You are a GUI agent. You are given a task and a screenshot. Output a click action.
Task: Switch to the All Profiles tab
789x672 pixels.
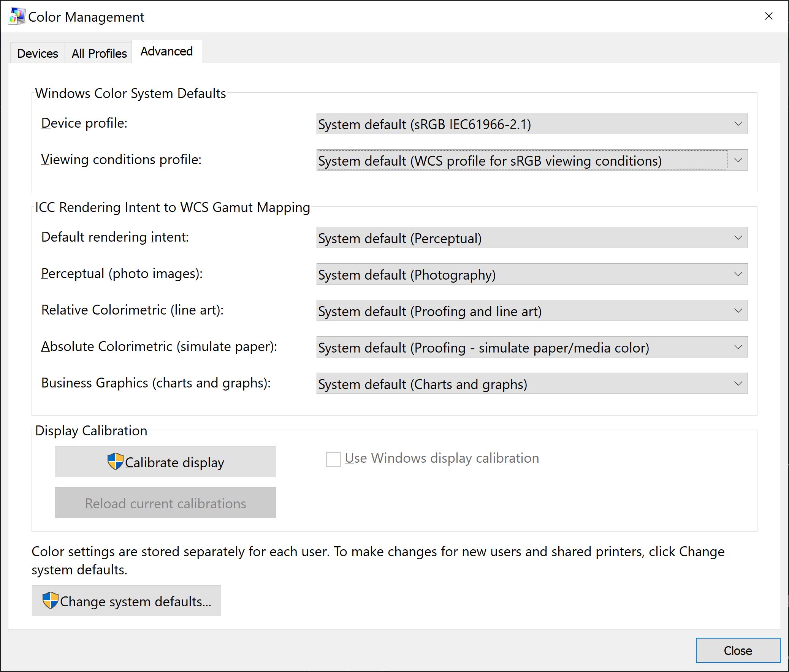tap(99, 53)
